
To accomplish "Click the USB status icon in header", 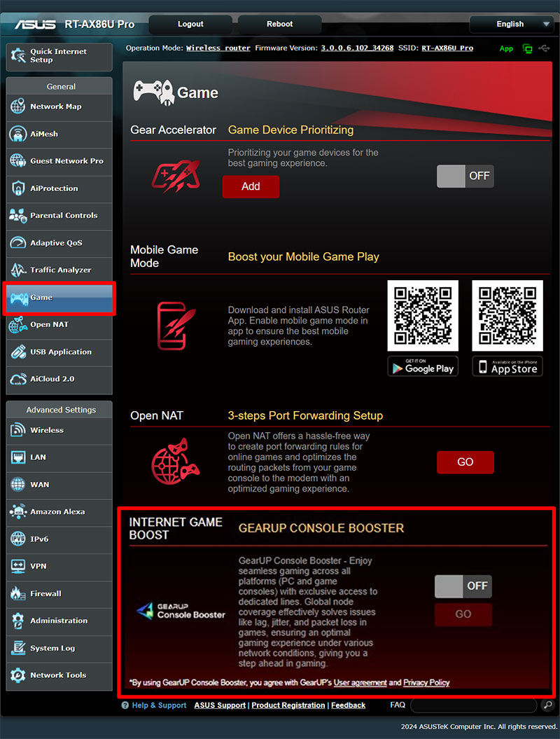I will 544,48.
